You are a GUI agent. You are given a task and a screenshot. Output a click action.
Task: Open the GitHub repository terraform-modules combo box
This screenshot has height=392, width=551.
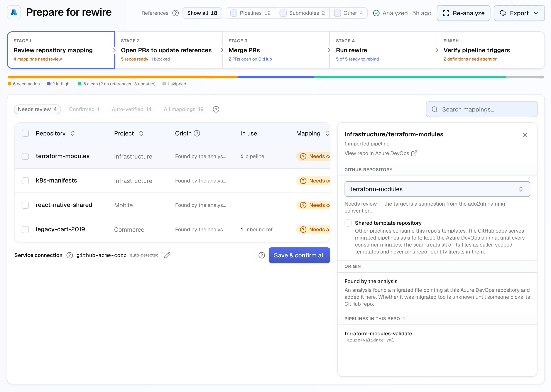pos(437,189)
